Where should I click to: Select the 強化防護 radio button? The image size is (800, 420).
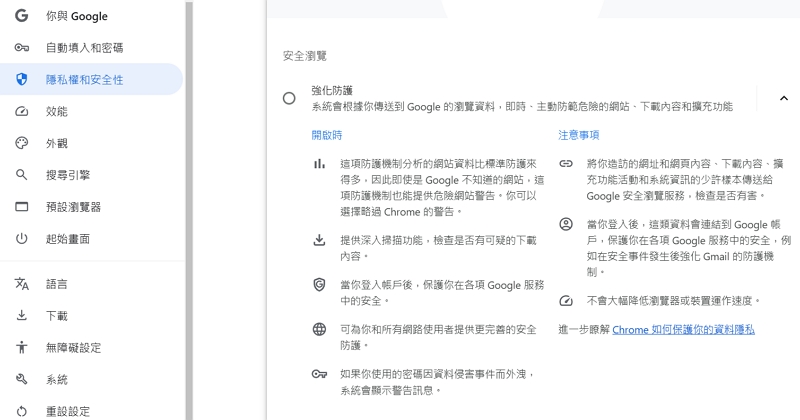pyautogui.click(x=289, y=98)
